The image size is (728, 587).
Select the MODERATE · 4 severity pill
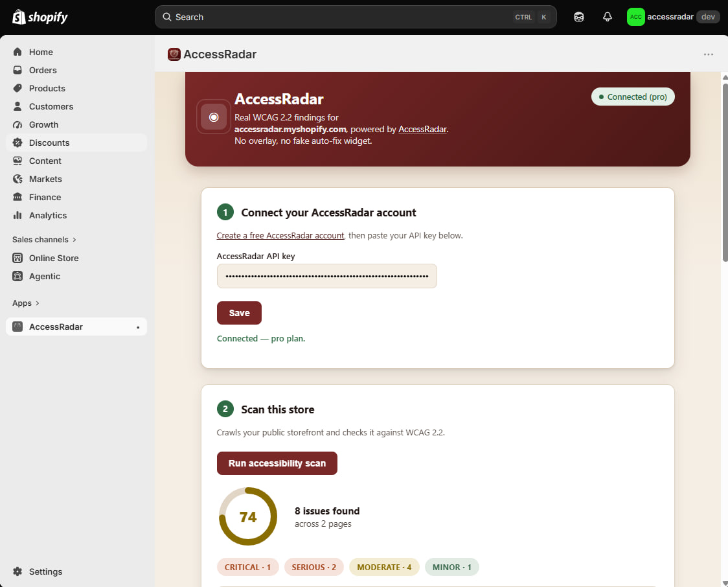(x=384, y=567)
